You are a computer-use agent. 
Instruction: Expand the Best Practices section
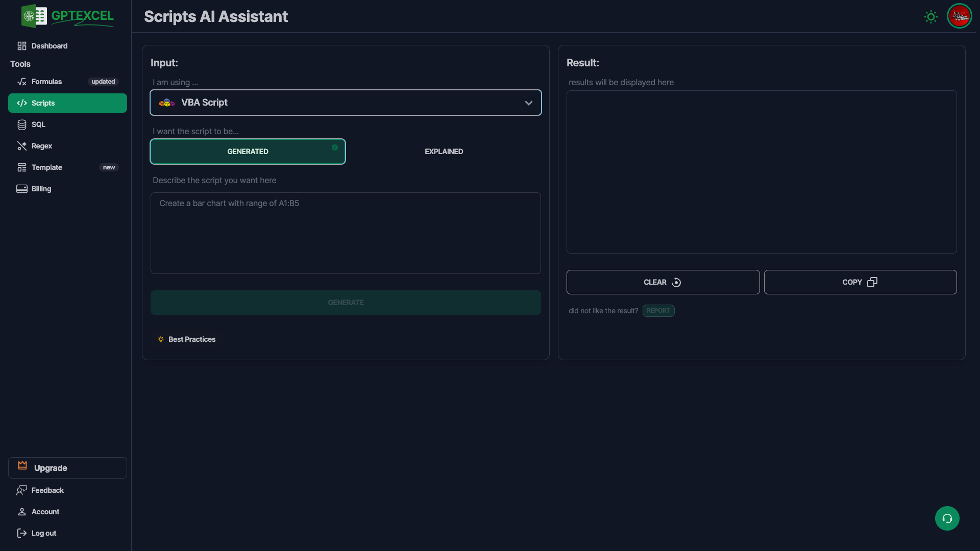(x=191, y=339)
